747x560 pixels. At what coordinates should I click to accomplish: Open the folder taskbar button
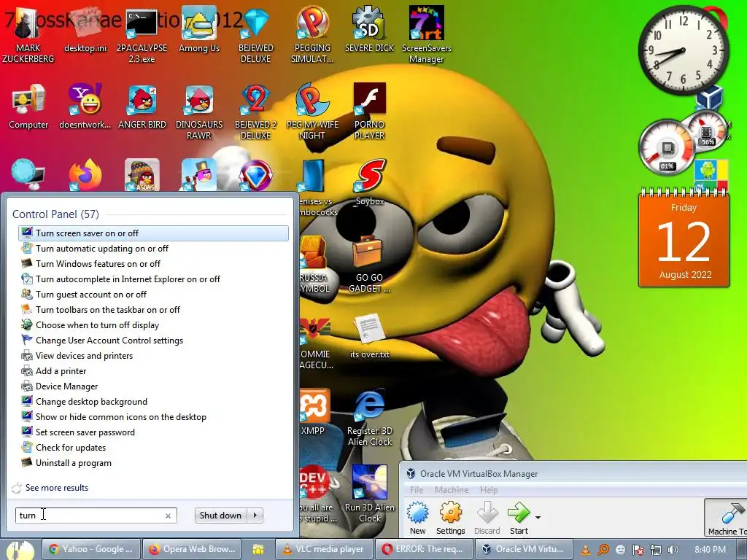(258, 550)
